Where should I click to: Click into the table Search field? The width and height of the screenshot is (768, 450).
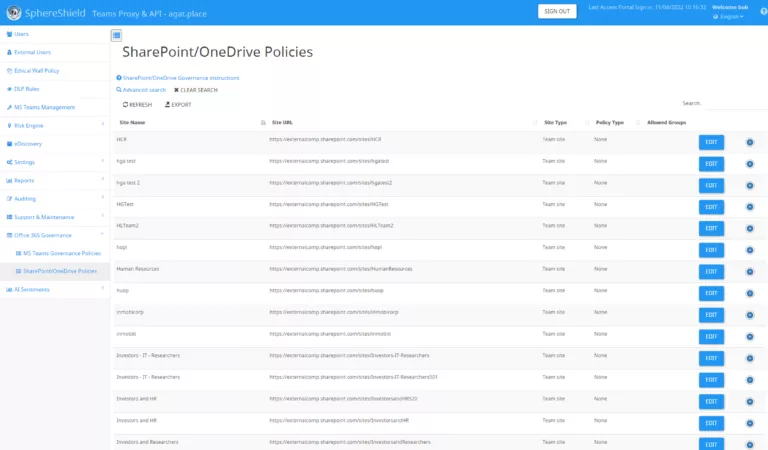[735, 103]
